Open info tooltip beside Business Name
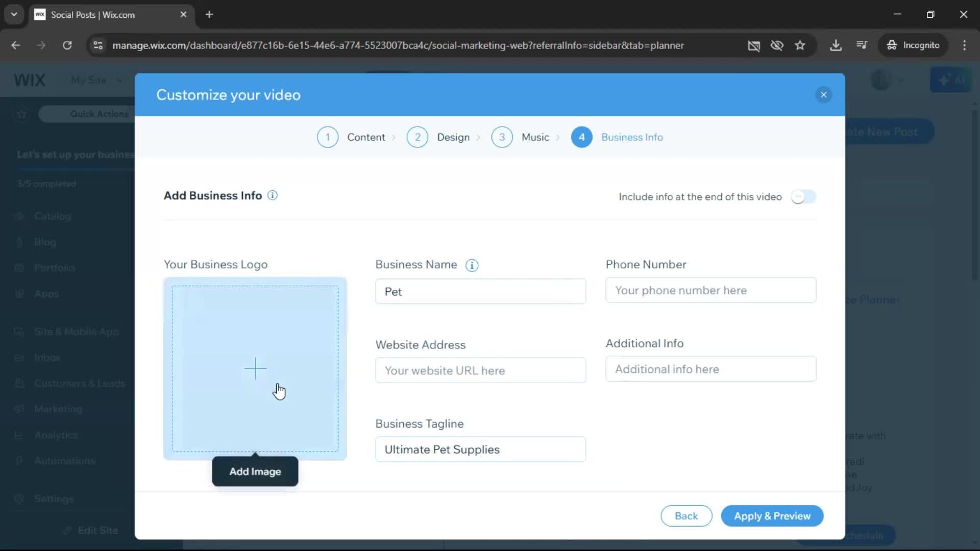 (x=472, y=265)
